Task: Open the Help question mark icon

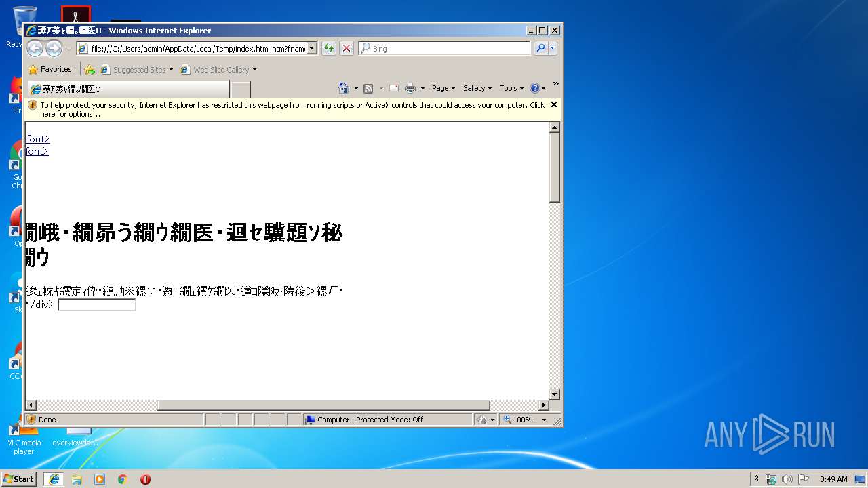Action: 534,88
